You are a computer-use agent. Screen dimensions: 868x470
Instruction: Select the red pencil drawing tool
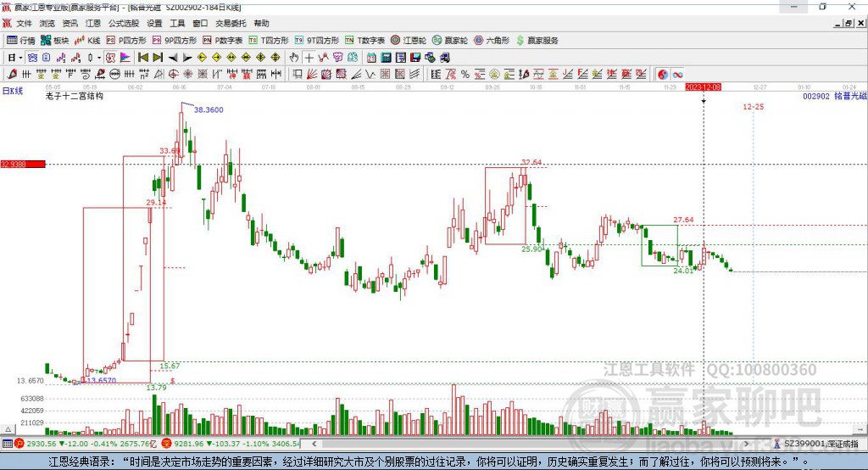tap(12, 75)
